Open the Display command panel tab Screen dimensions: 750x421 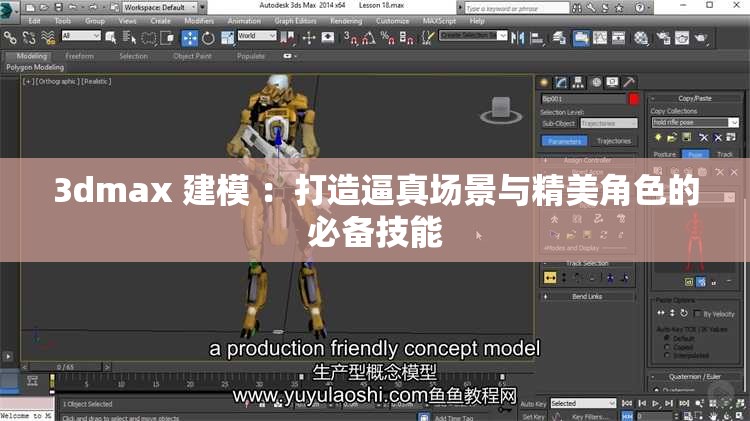[x=612, y=83]
